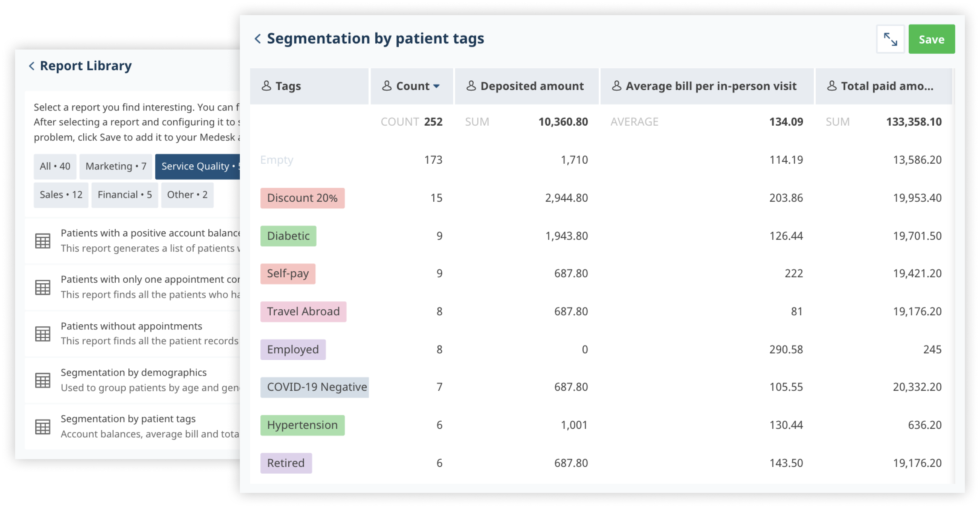Image resolution: width=980 pixels, height=508 pixels.
Task: Click Save button in segmentation report
Action: coord(931,39)
